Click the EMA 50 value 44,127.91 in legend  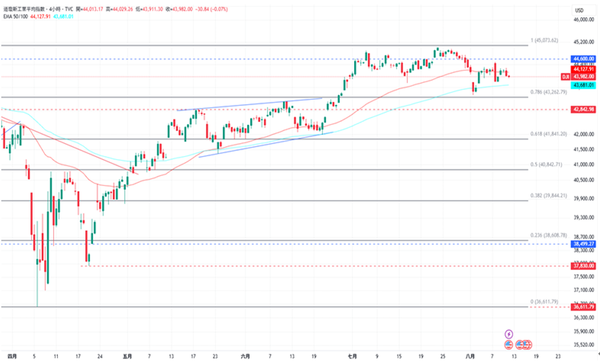coord(41,17)
